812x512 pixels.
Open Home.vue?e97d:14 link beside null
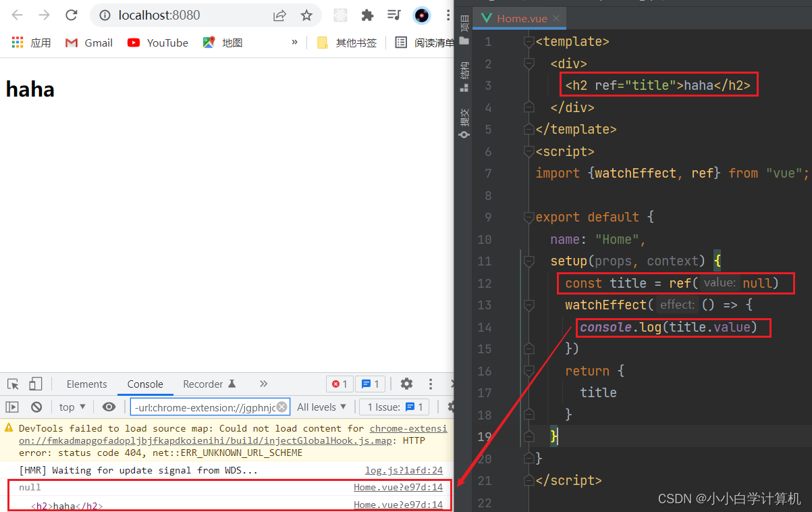coord(398,487)
